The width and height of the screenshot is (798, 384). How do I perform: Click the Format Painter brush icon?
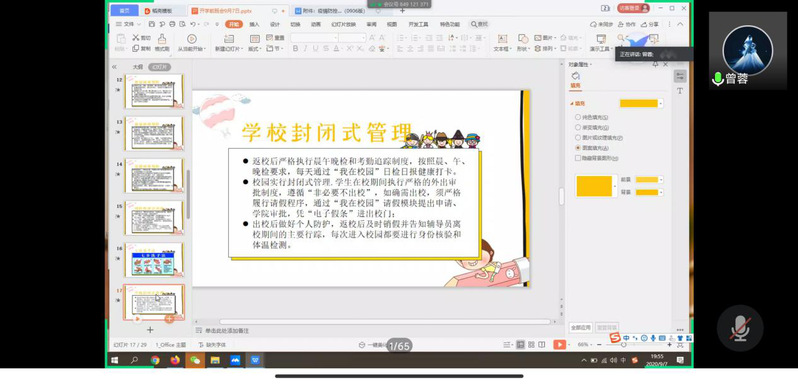pos(162,38)
